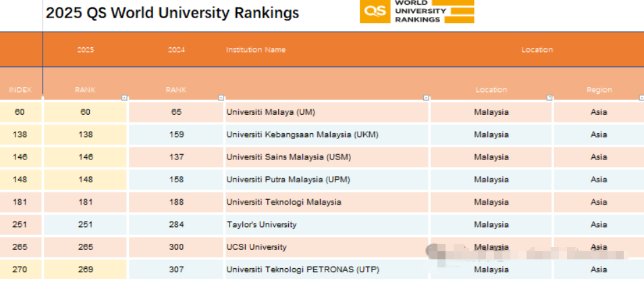Select the Taylor's University cell
Image resolution: width=644 pixels, height=285 pixels.
point(261,224)
